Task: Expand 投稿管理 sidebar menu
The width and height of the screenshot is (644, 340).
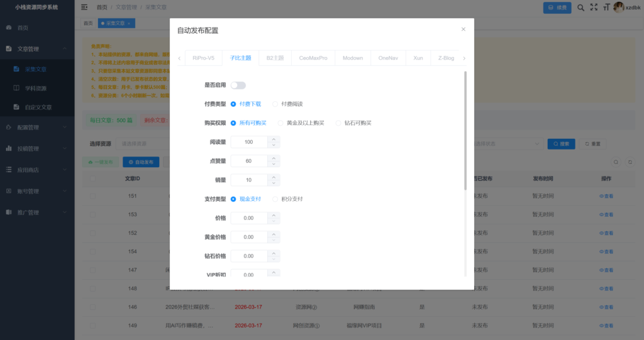Action: coord(37,149)
